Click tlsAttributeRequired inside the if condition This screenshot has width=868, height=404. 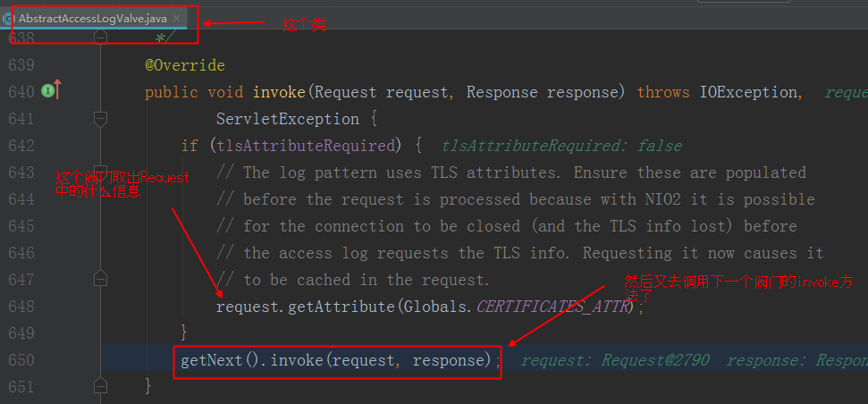[x=306, y=146]
